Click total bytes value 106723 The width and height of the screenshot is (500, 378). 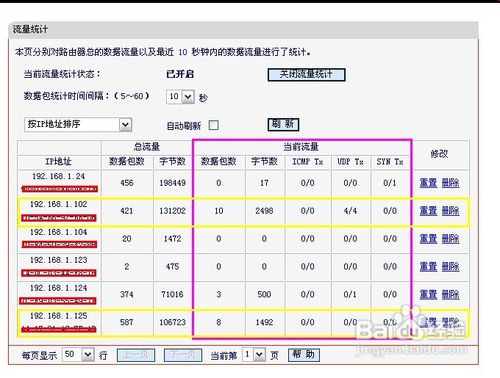click(172, 322)
